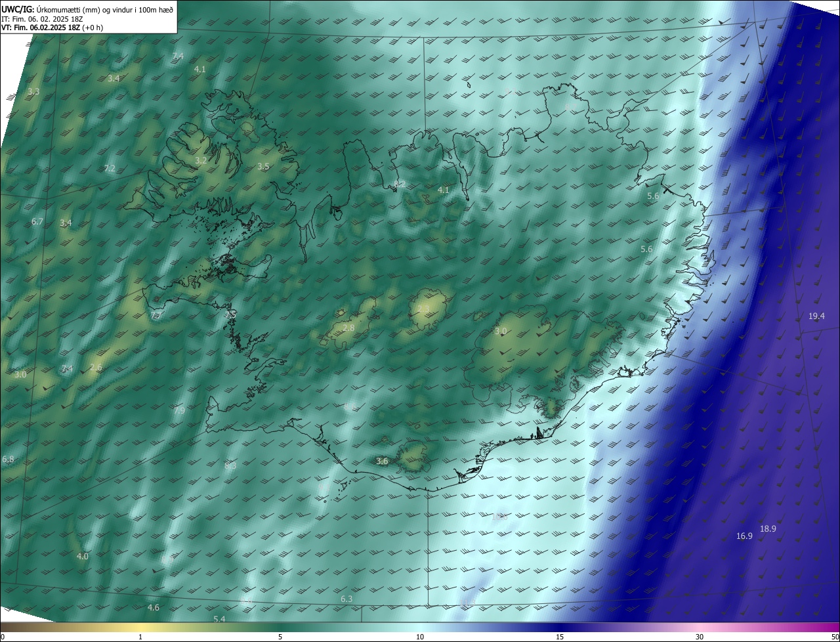The image size is (840, 642).
Task: Click the 10 tick on the color scale
Action: 420,637
